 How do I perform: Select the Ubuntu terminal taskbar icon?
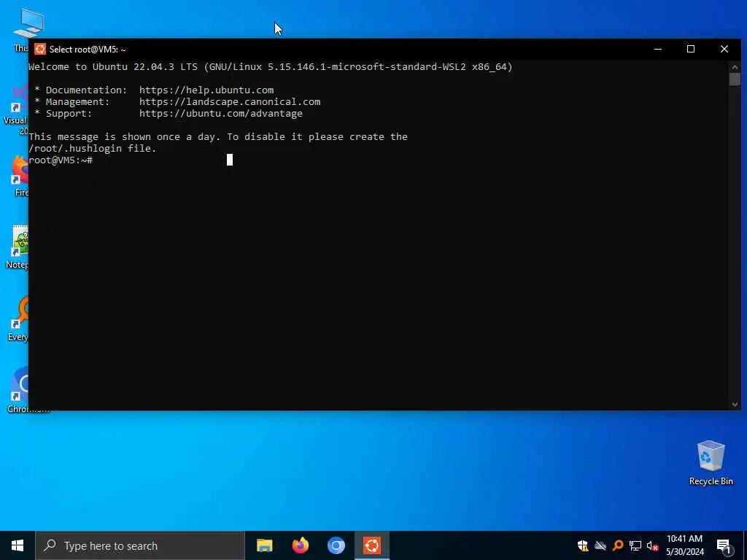pyautogui.click(x=372, y=545)
